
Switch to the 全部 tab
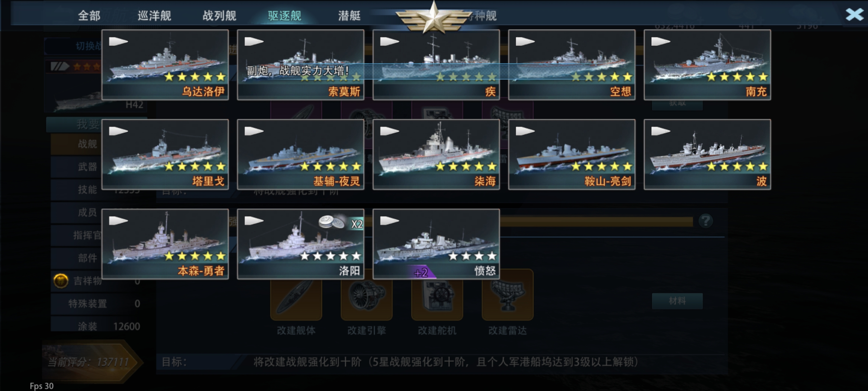89,16
